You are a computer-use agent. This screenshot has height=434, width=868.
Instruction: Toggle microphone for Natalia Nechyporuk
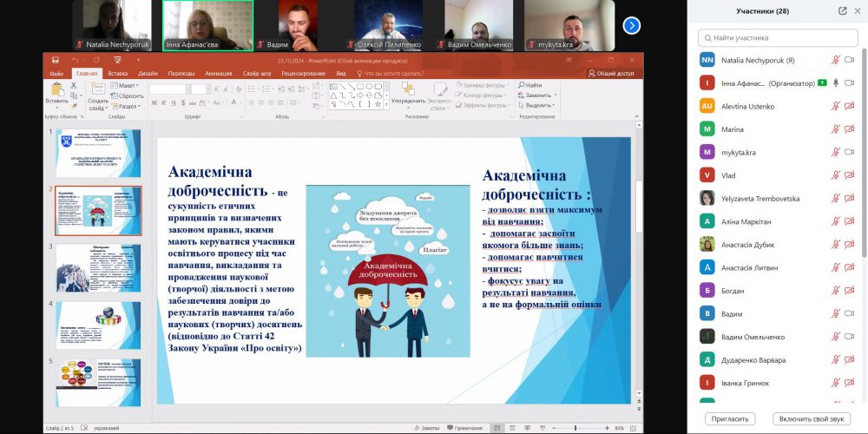pos(835,60)
